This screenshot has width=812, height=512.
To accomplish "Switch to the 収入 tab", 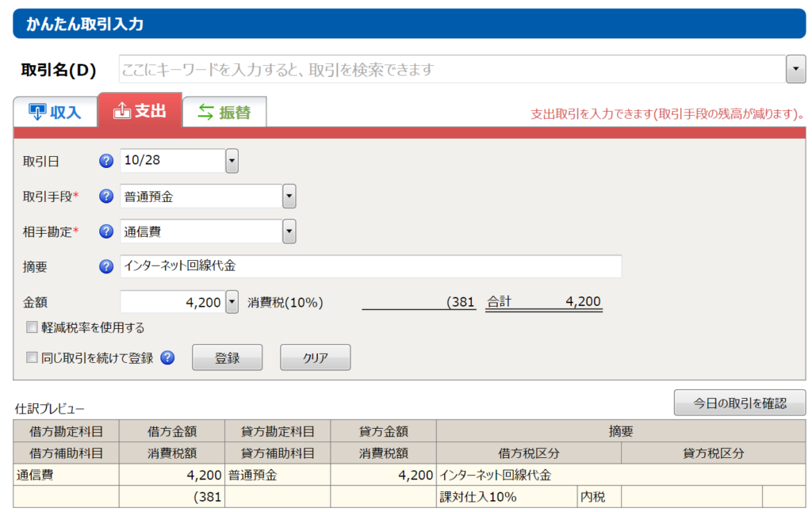I will [56, 112].
